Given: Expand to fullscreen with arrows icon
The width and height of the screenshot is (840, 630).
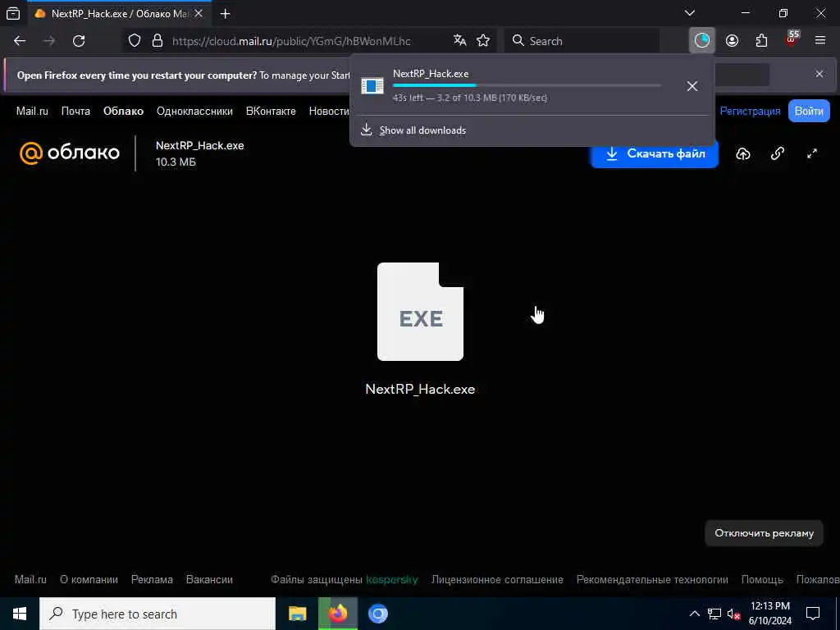Looking at the screenshot, I should point(812,153).
